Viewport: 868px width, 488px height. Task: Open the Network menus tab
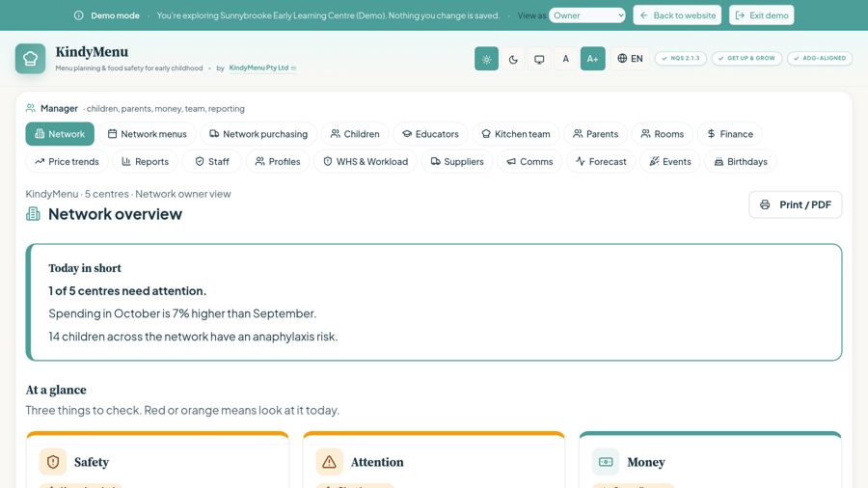[x=148, y=134]
